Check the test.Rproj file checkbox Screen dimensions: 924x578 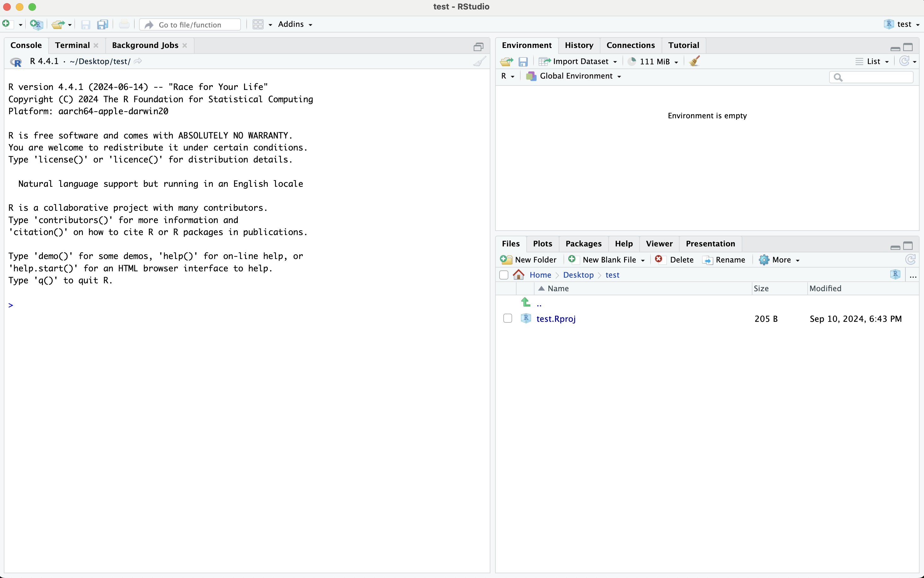point(507,318)
